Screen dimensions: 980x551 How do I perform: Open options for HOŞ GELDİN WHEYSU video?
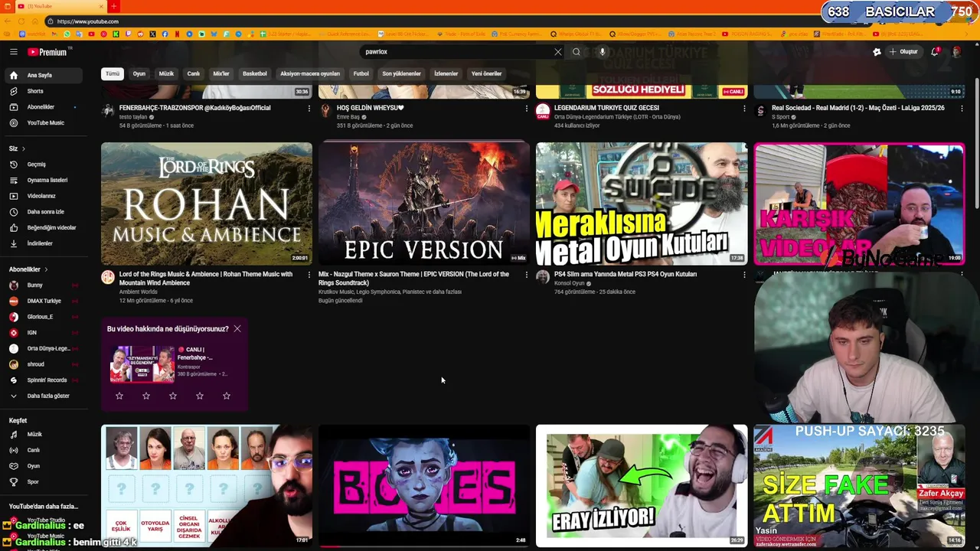tap(526, 109)
